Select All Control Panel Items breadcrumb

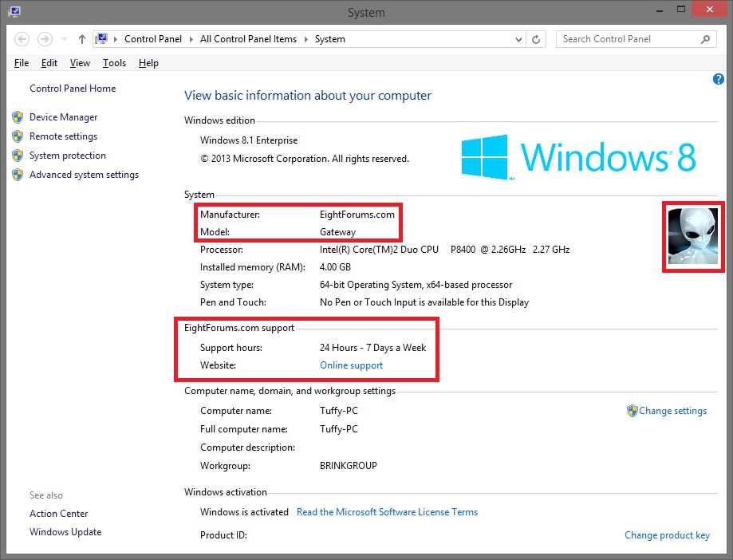coord(248,39)
